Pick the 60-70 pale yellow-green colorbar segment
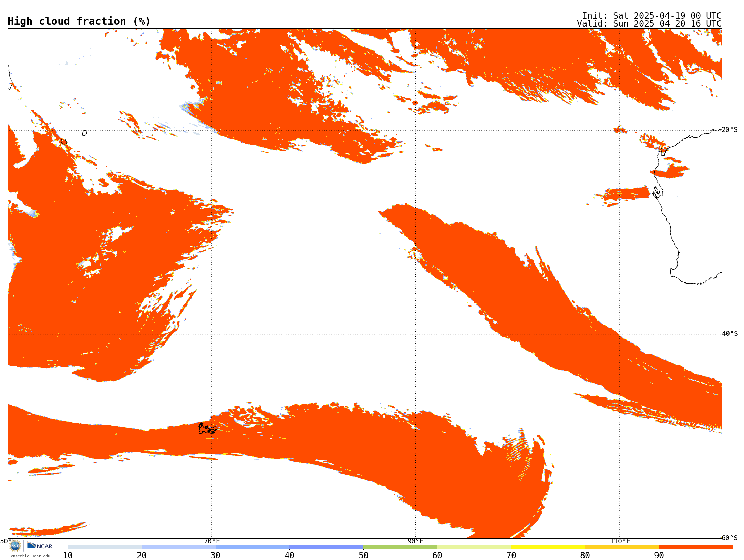 pyautogui.click(x=474, y=547)
